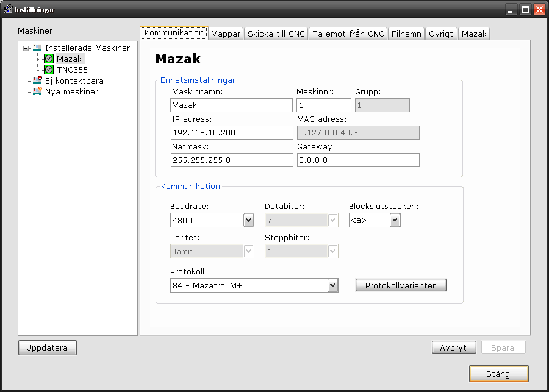
Task: Select Mazak in the machine tree
Action: click(69, 59)
